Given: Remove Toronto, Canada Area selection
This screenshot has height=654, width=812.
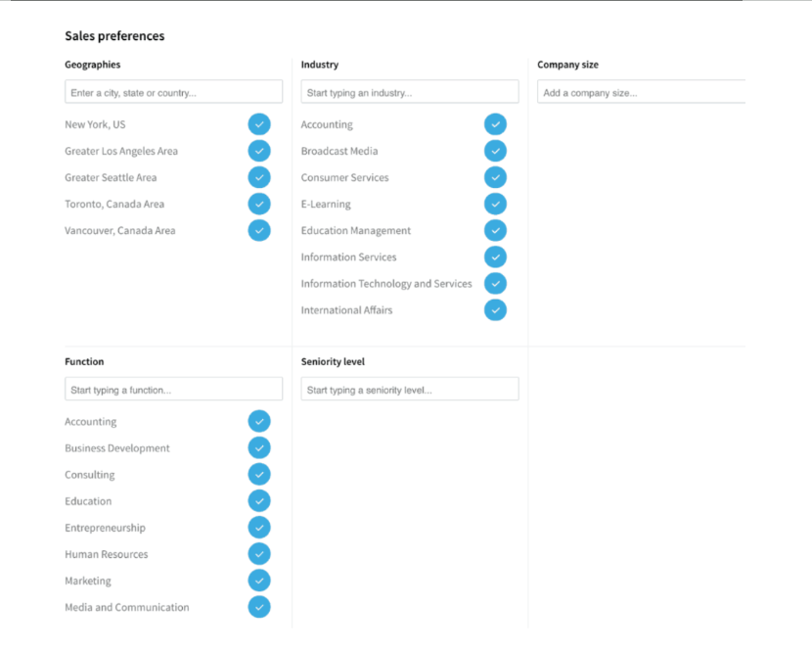Looking at the screenshot, I should pyautogui.click(x=259, y=204).
